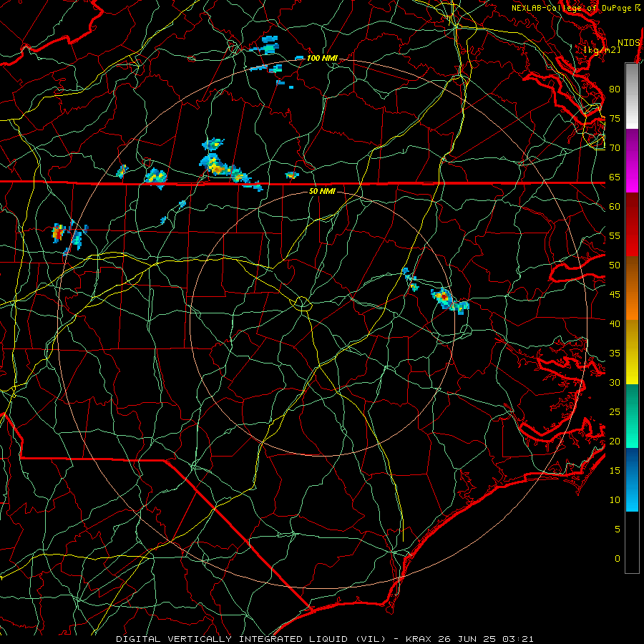Click the DIGITAL VERTICALLY INTEGRATED LIQUID (VIL) title

coord(252,639)
